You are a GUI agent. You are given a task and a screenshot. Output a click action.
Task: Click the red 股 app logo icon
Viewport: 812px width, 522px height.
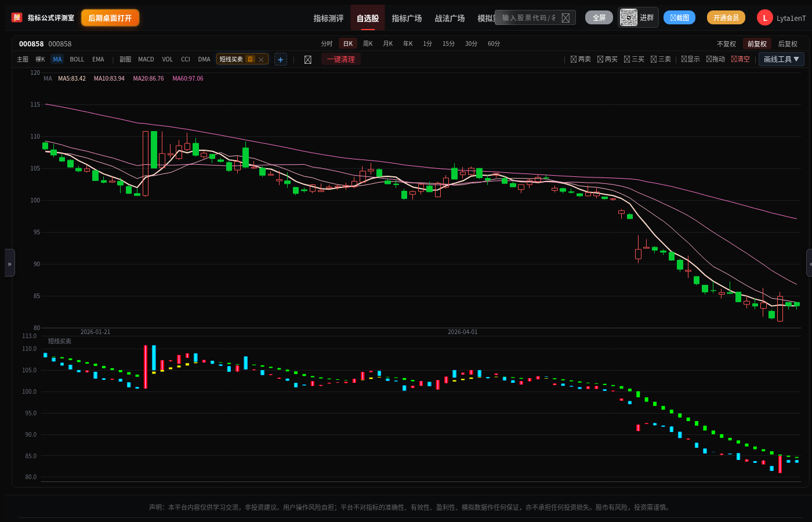(17, 18)
